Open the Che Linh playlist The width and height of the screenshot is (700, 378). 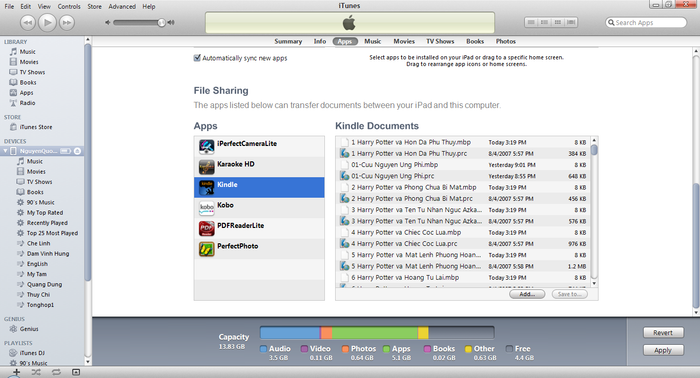click(x=33, y=244)
